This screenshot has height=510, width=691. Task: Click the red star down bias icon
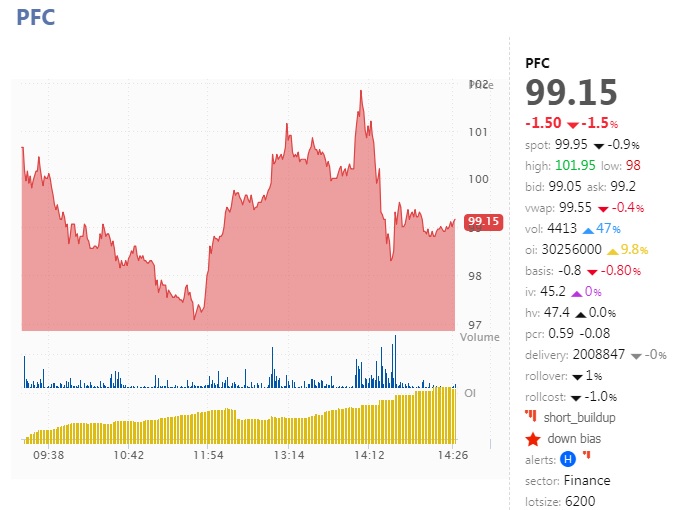click(533, 438)
